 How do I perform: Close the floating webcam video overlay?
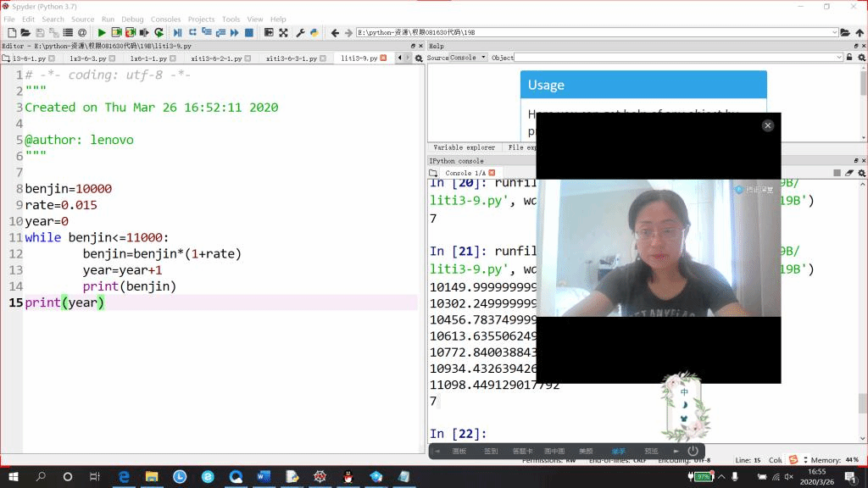[767, 125]
